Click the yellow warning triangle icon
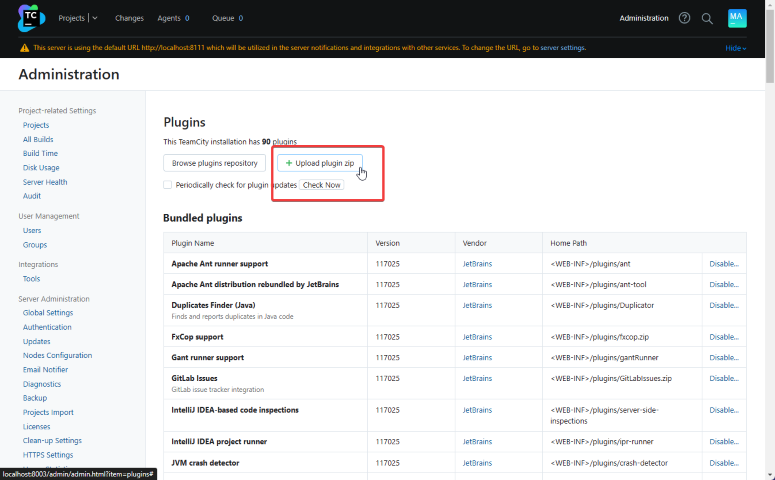 click(24, 48)
